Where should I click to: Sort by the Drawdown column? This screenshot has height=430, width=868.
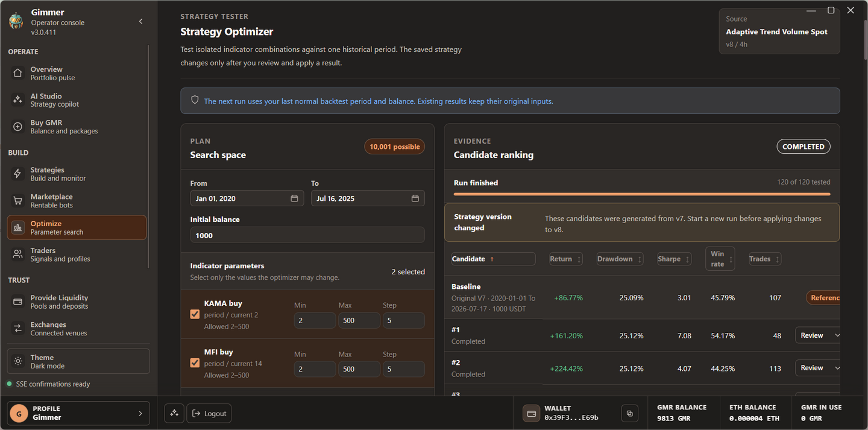tap(620, 259)
